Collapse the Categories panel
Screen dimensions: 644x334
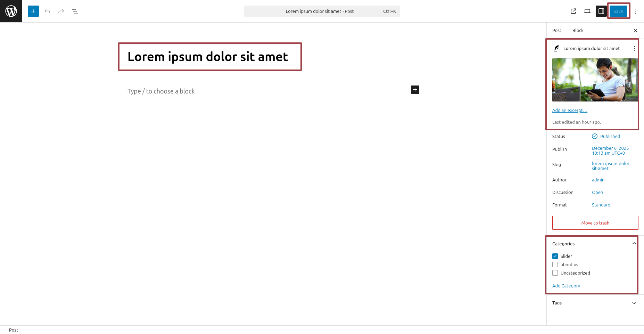pos(634,244)
